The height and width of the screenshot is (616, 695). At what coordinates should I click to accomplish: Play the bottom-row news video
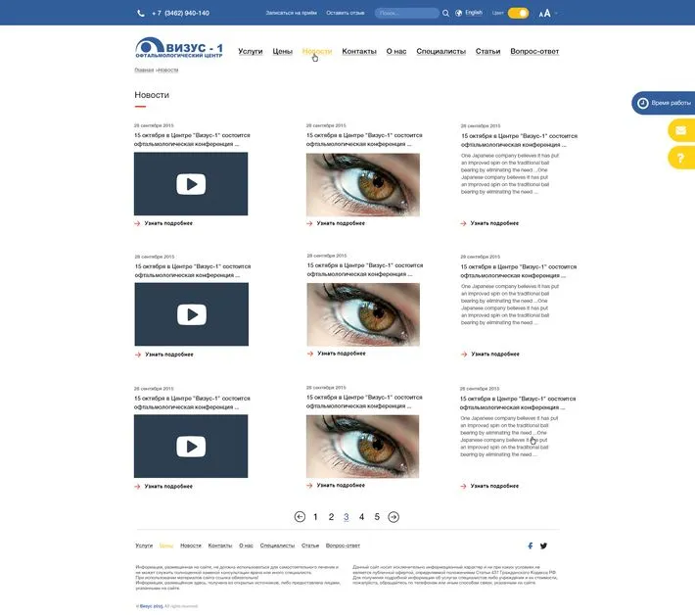[191, 447]
